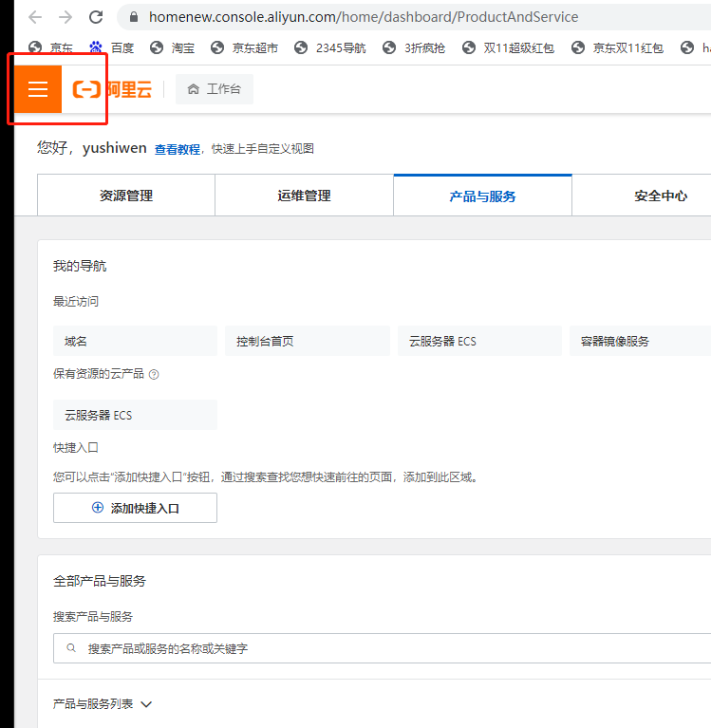Open recently visited 控制台首页 shortcut

[307, 341]
